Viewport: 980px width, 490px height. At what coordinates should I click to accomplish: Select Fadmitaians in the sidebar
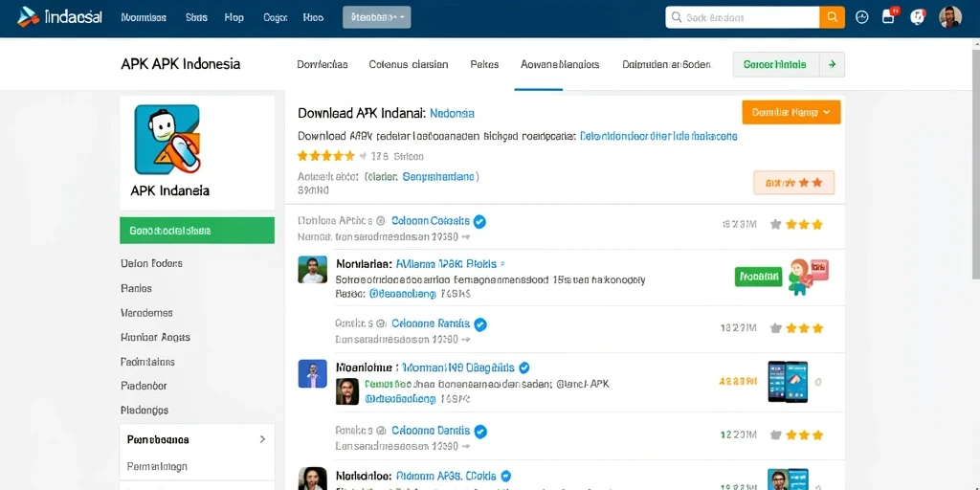coord(147,361)
